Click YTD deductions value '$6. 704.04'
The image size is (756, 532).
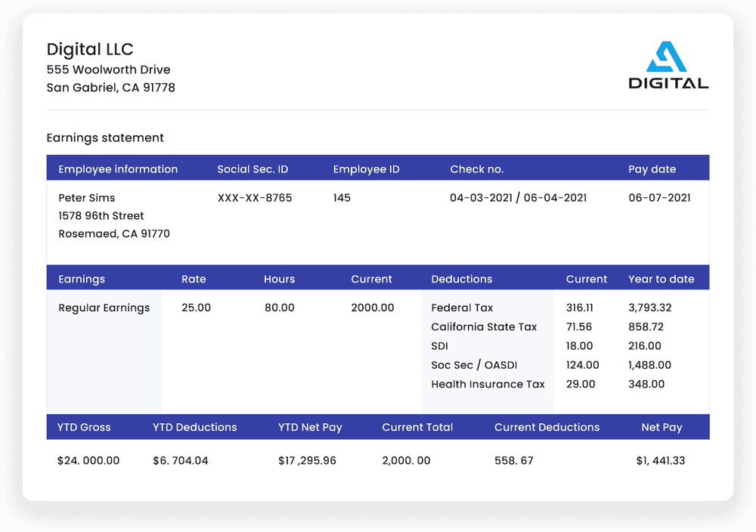[x=181, y=461]
